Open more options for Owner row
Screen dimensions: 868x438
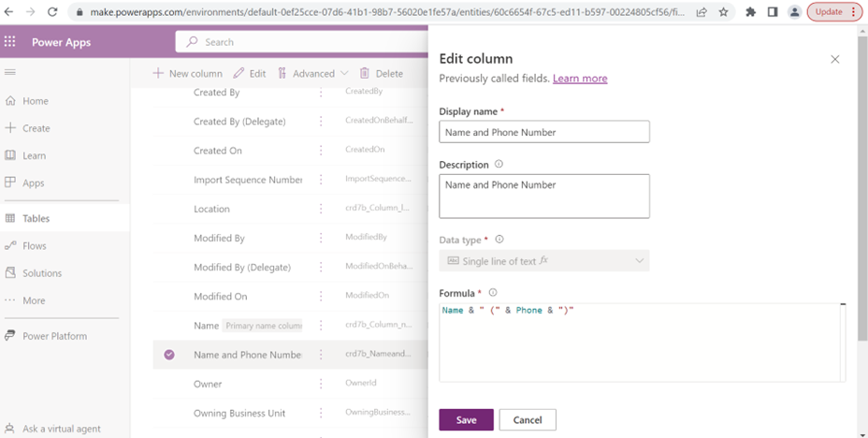tap(321, 384)
